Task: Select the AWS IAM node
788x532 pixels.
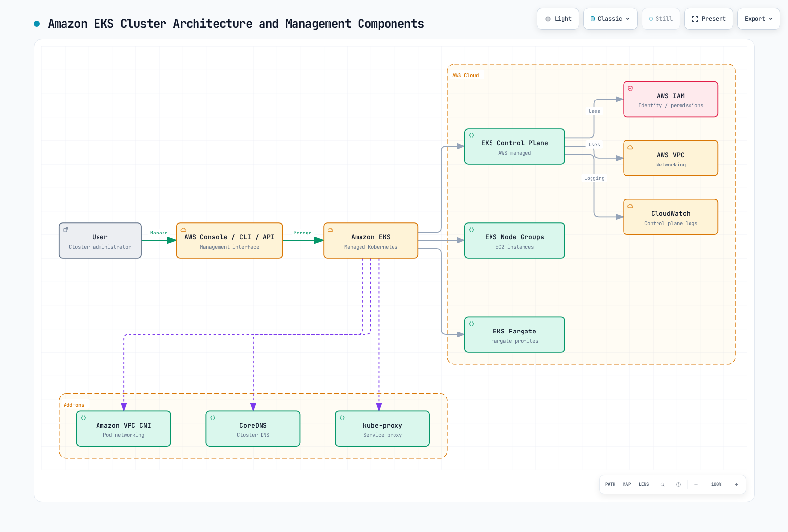Action: [x=671, y=100]
